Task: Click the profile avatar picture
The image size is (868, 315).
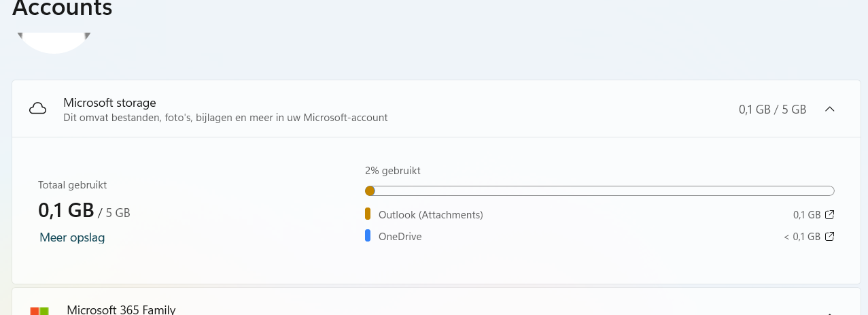Action: (54, 42)
